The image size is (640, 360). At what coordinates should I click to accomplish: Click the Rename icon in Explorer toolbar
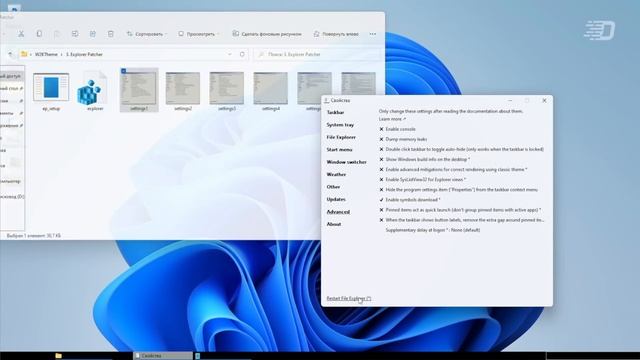coord(75,34)
